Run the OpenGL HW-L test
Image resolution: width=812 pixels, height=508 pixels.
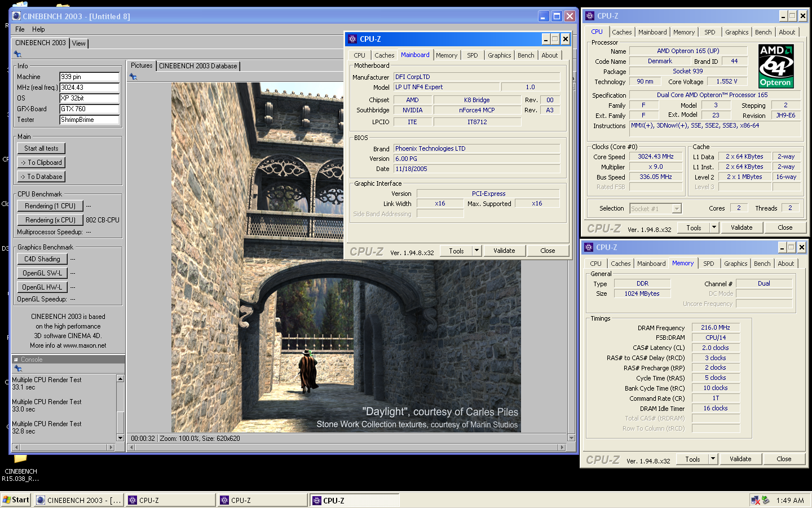point(42,287)
